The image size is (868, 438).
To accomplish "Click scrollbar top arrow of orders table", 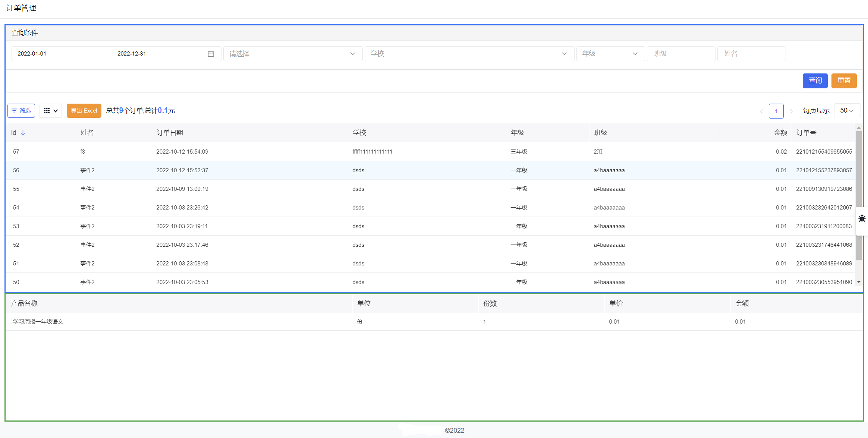I will [859, 127].
